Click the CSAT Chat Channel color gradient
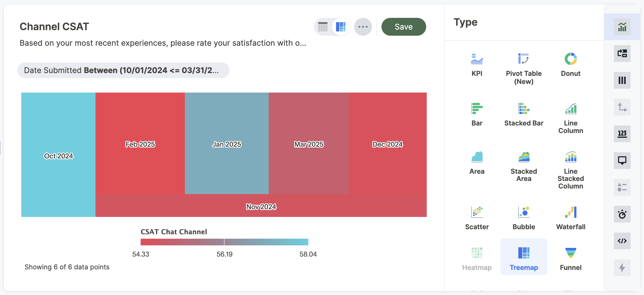 coord(224,242)
